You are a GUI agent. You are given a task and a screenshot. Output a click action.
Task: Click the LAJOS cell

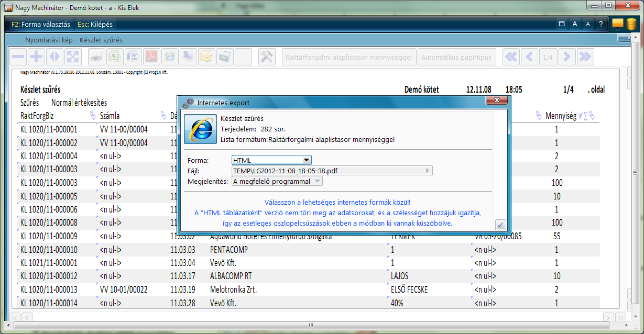point(400,276)
